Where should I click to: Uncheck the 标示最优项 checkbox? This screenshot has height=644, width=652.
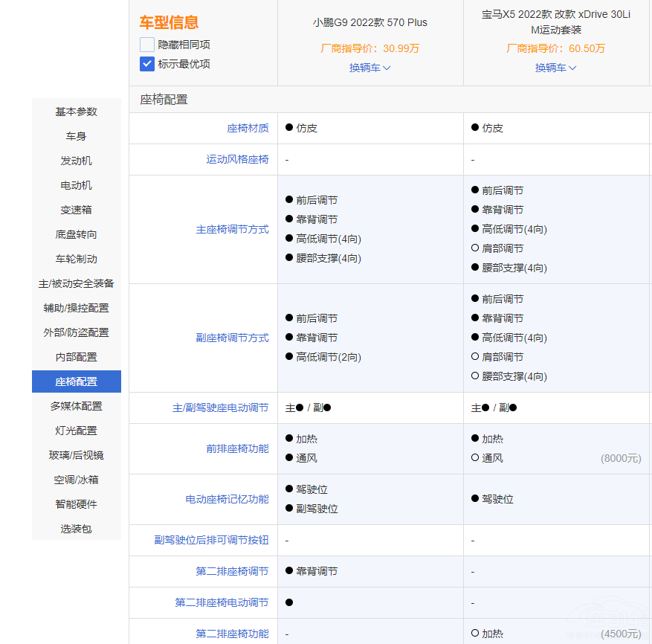tap(147, 64)
